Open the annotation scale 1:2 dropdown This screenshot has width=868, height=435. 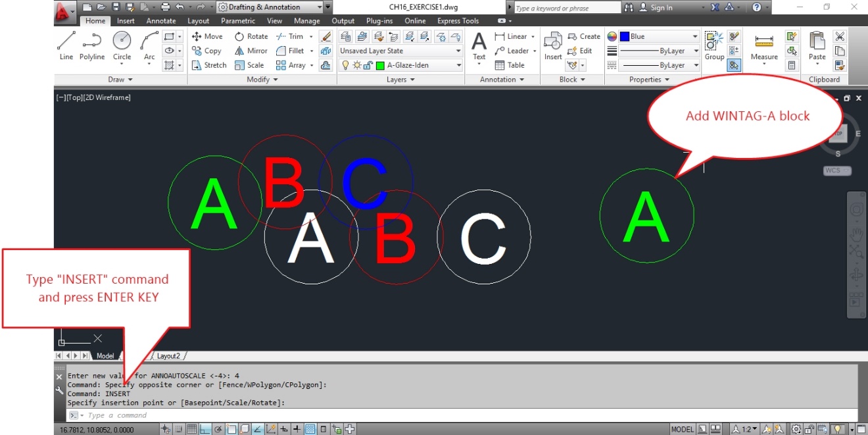coord(751,428)
